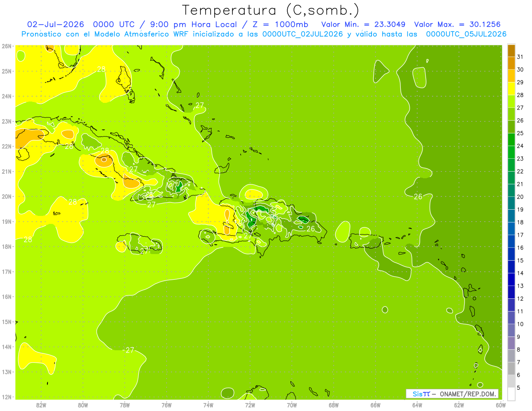
Task: Click the legend label 31
Action: (520, 56)
